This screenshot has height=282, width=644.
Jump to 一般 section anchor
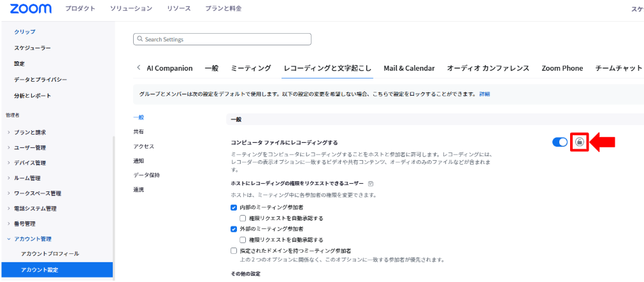pyautogui.click(x=138, y=117)
